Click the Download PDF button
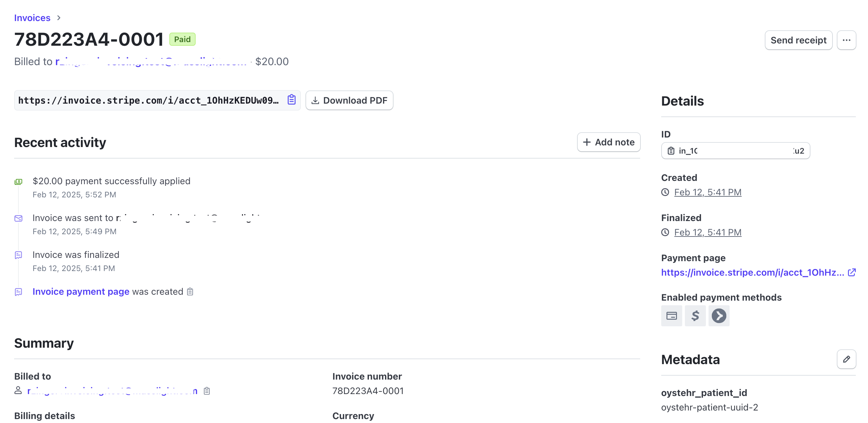Viewport: 868px width, 423px height. (x=350, y=100)
